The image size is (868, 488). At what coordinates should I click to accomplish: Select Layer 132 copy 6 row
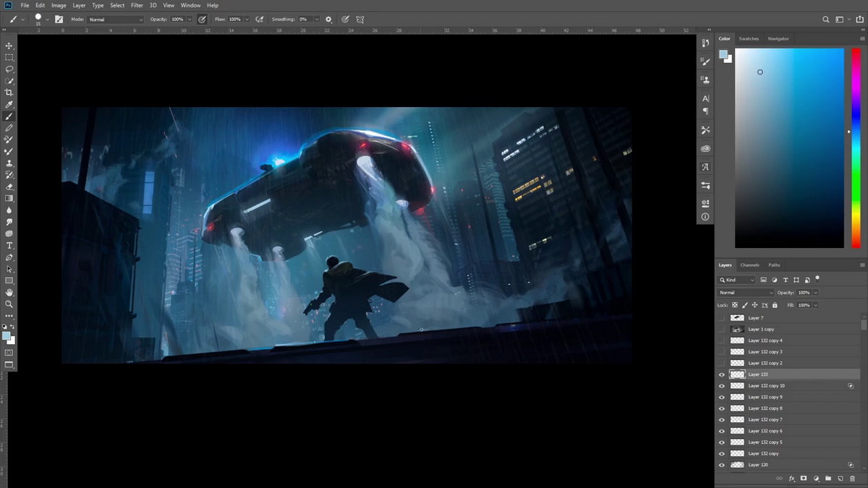[788, 431]
